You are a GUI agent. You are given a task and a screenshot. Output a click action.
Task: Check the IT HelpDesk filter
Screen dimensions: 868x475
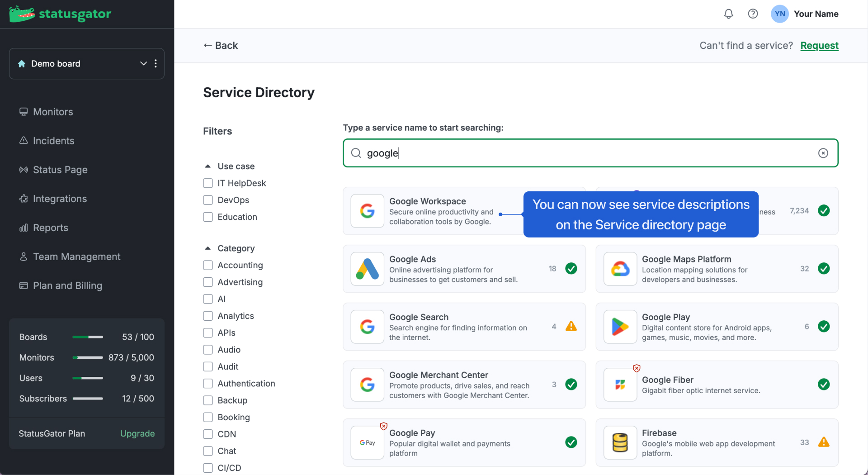pyautogui.click(x=208, y=183)
